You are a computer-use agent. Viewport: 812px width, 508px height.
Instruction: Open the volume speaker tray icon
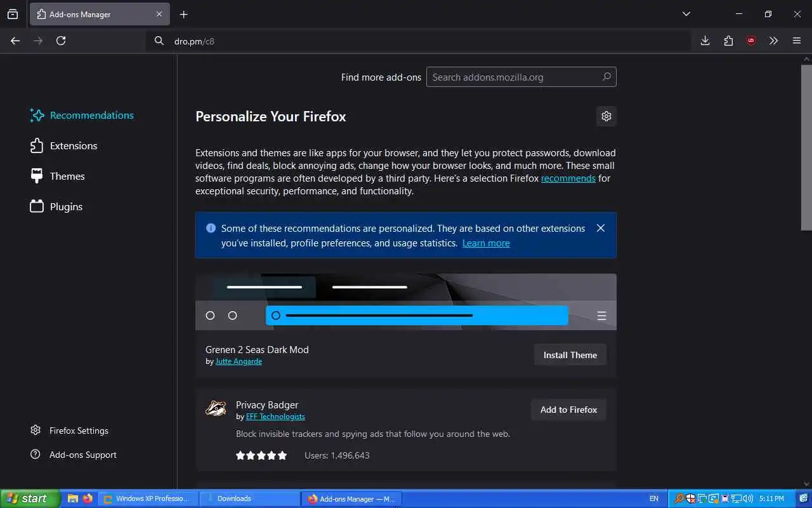[x=748, y=498]
